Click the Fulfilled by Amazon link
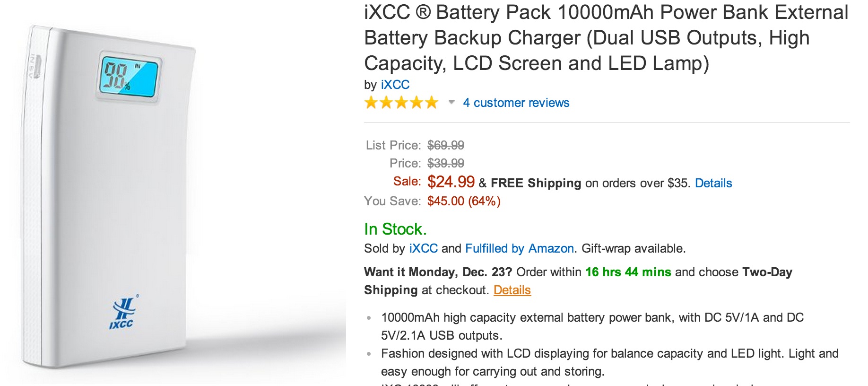Viewport: 868px width, 386px height. coord(519,248)
